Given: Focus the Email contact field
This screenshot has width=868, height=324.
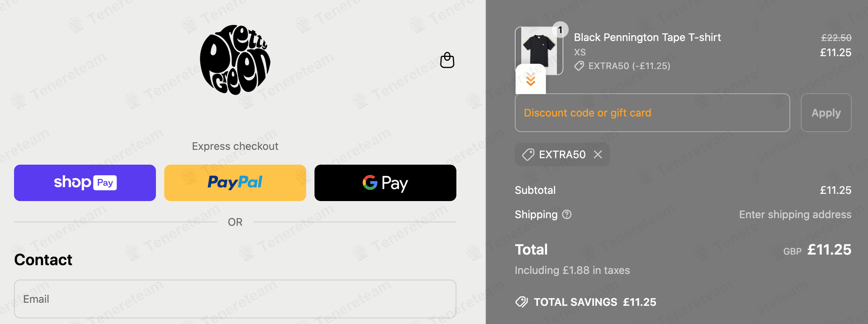Looking at the screenshot, I should [235, 299].
